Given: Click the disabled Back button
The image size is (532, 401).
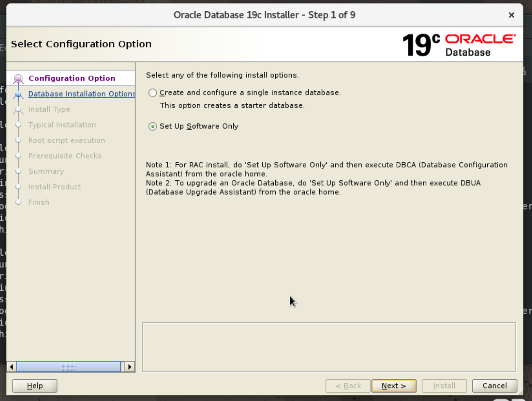Looking at the screenshot, I should click(x=348, y=386).
